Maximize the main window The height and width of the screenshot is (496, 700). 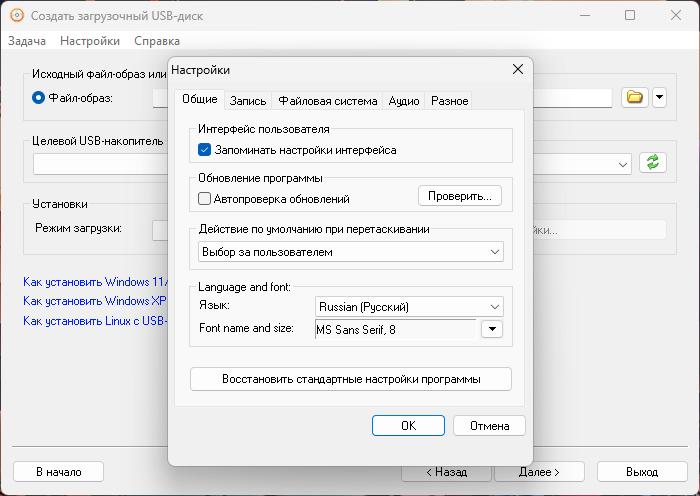coord(630,15)
